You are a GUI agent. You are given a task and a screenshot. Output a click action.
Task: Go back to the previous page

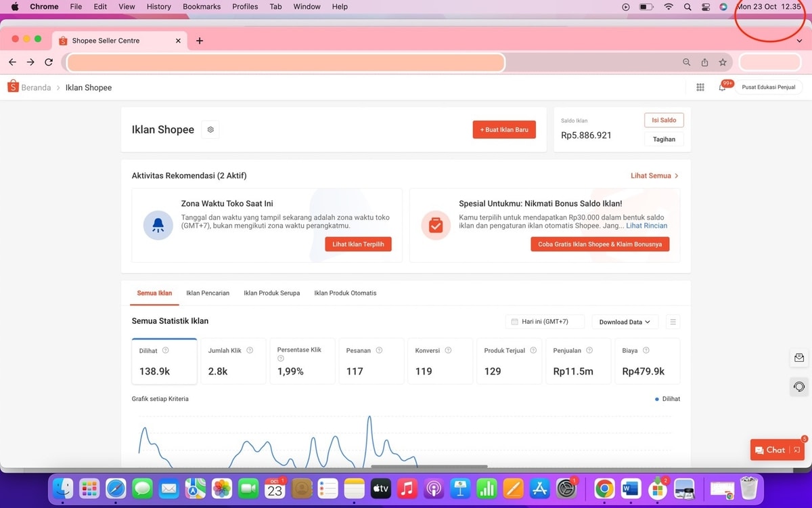[12, 62]
